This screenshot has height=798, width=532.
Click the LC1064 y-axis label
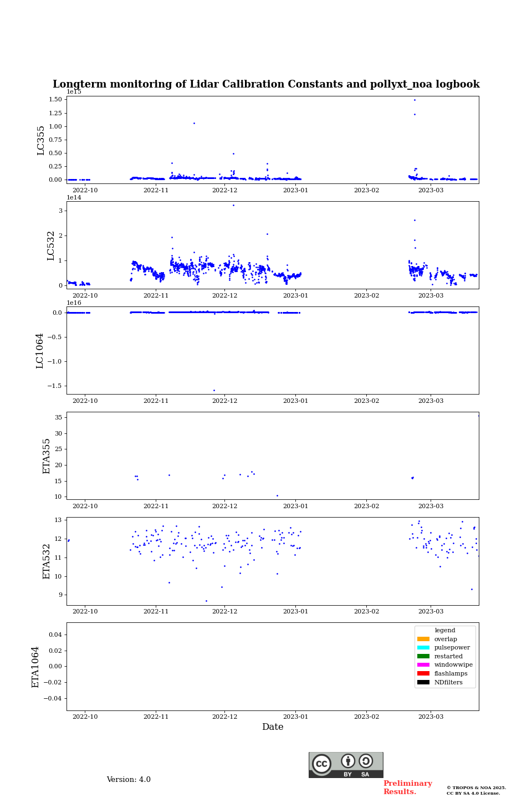tap(40, 351)
